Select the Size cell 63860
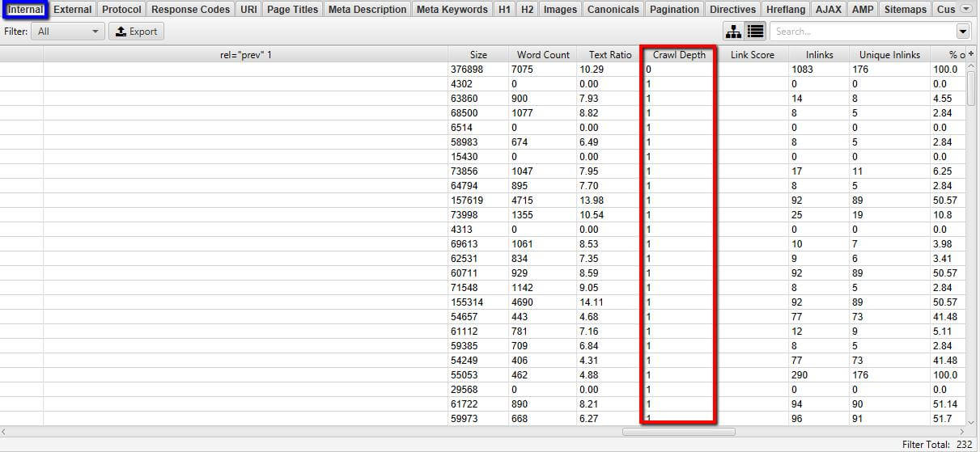 (x=478, y=99)
